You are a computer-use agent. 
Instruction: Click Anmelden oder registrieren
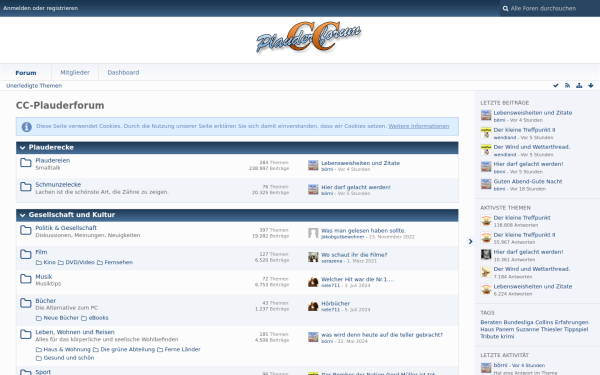(x=41, y=8)
